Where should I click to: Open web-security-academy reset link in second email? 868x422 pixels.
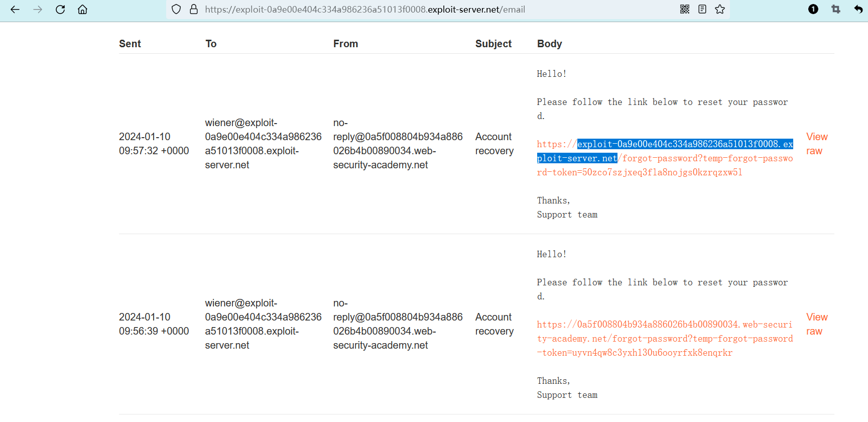[664, 339]
